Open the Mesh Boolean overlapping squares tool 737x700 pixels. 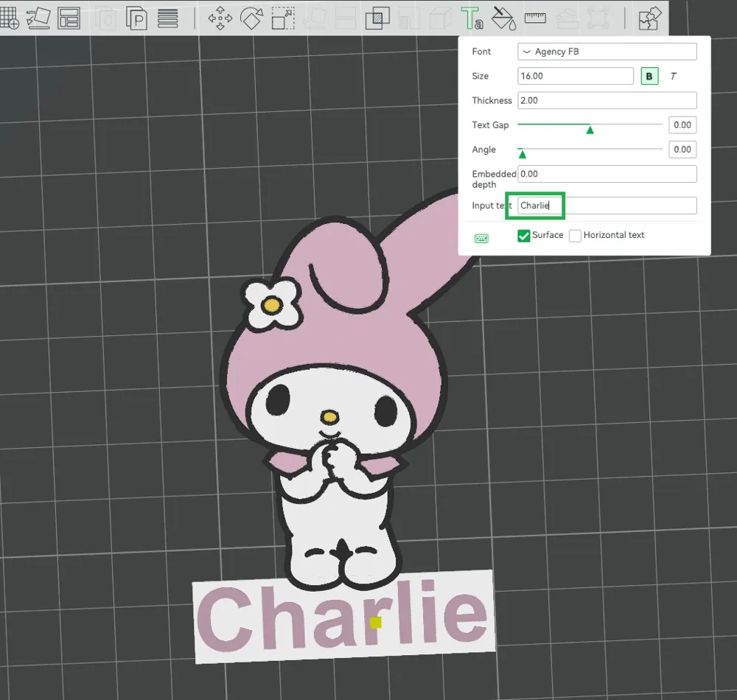(377, 19)
